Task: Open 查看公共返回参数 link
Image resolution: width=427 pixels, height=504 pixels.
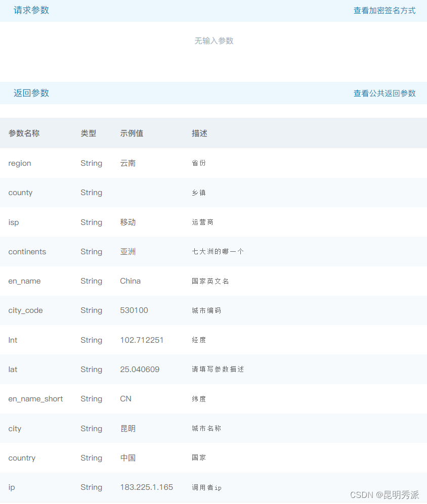Action: [385, 94]
